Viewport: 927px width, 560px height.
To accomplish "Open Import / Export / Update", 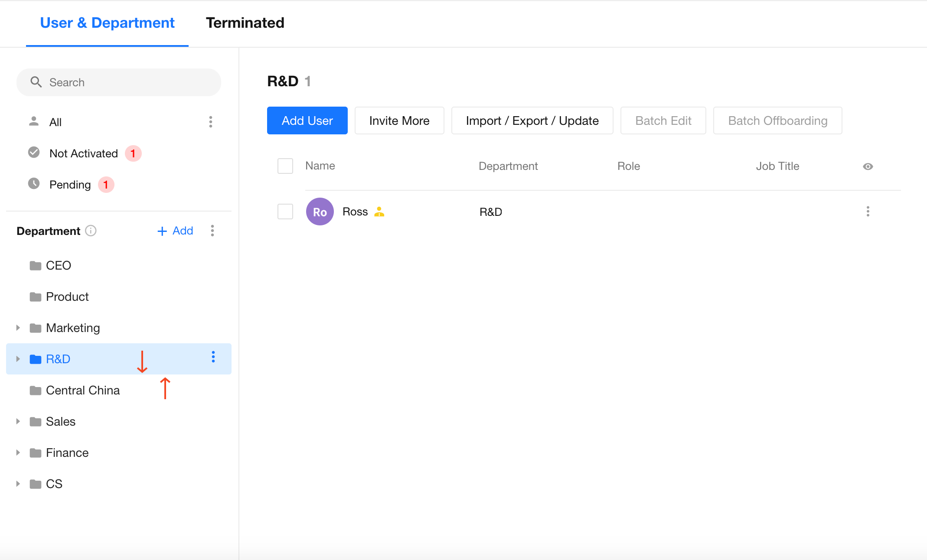I will click(x=532, y=120).
